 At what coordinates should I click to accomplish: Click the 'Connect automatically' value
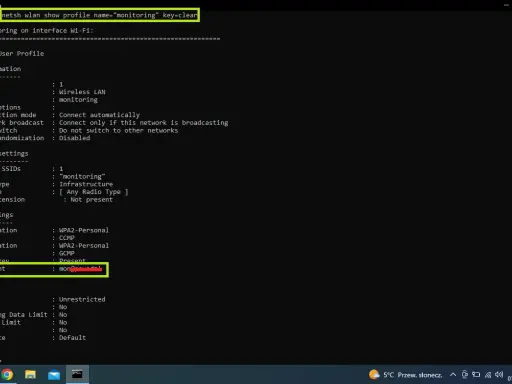pyautogui.click(x=99, y=115)
